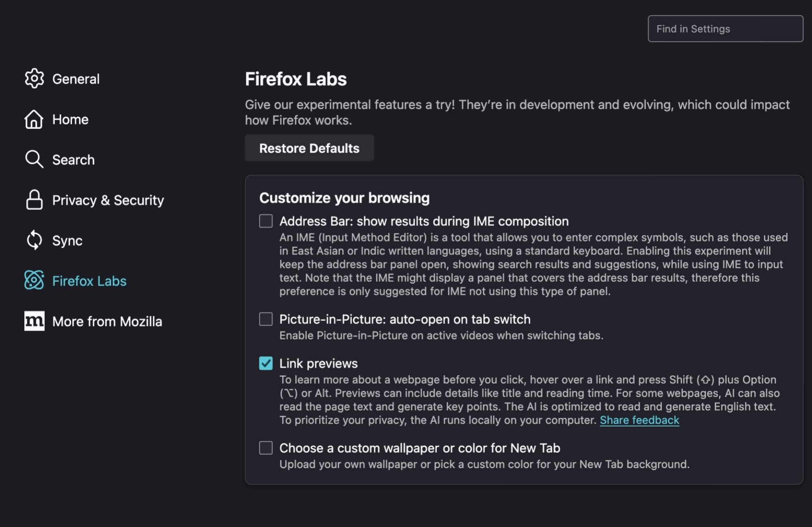Disable the Link previews experiment
Screen dimensions: 812x527
[x=266, y=363]
